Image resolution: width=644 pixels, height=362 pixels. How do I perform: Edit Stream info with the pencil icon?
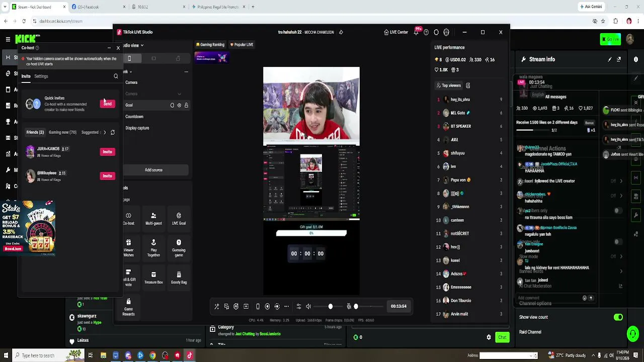(610, 59)
